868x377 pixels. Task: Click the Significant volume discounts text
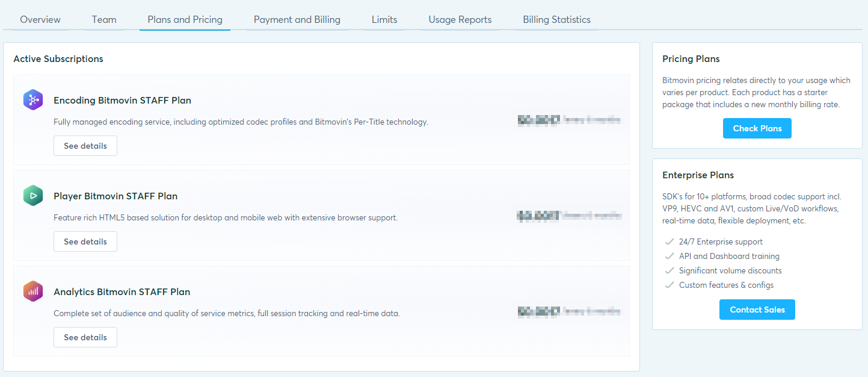(730, 270)
